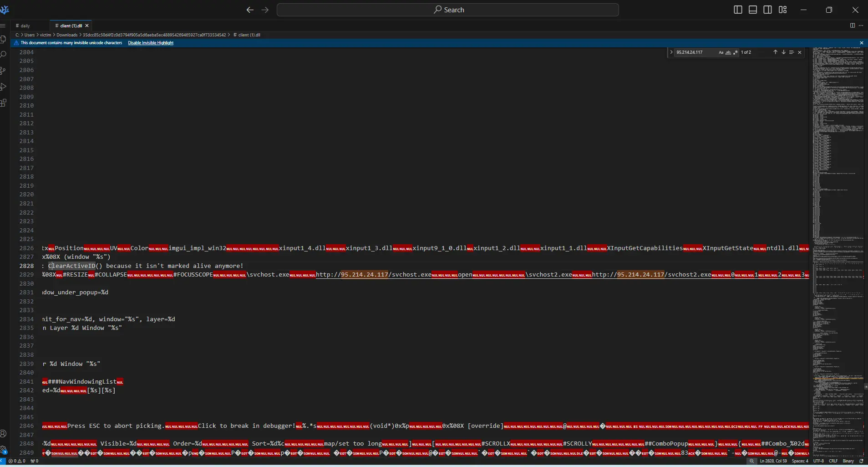Open the Search view in activity bar
Screen dimensions: 868x467
pos(3,55)
